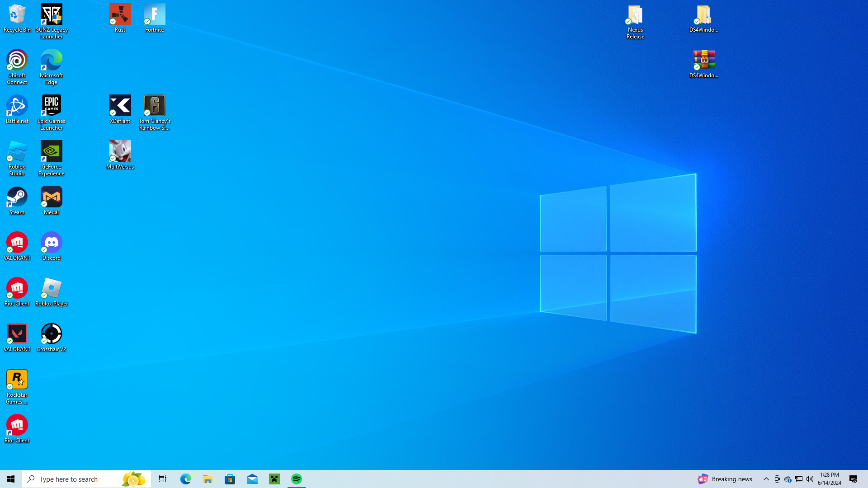Open the Start menu
Screen dimensions: 868x488
[11, 479]
